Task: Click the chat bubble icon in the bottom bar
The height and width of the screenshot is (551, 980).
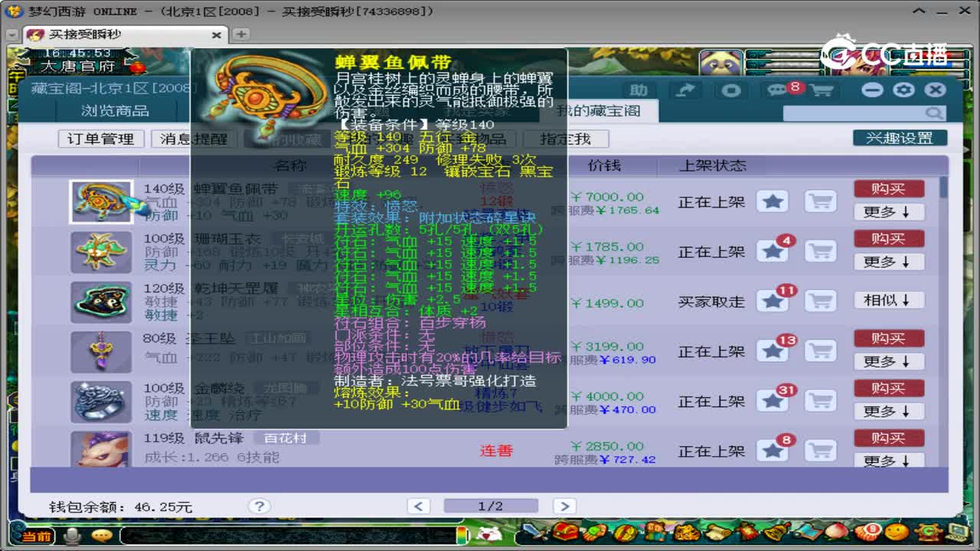Action: [102, 536]
